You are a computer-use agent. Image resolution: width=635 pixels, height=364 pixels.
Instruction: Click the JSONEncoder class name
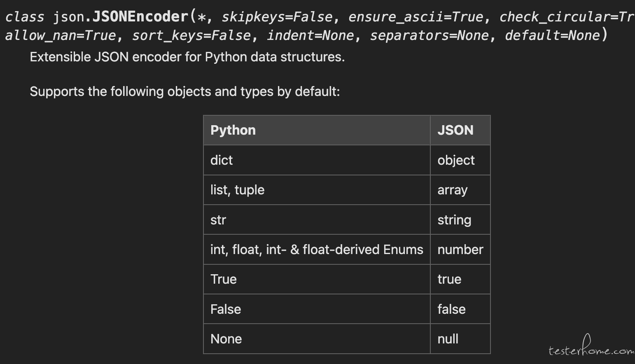(140, 17)
